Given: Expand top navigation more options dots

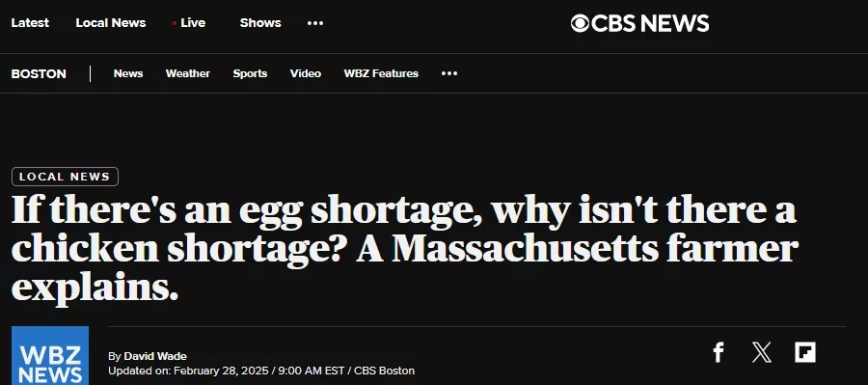Looking at the screenshot, I should [315, 23].
